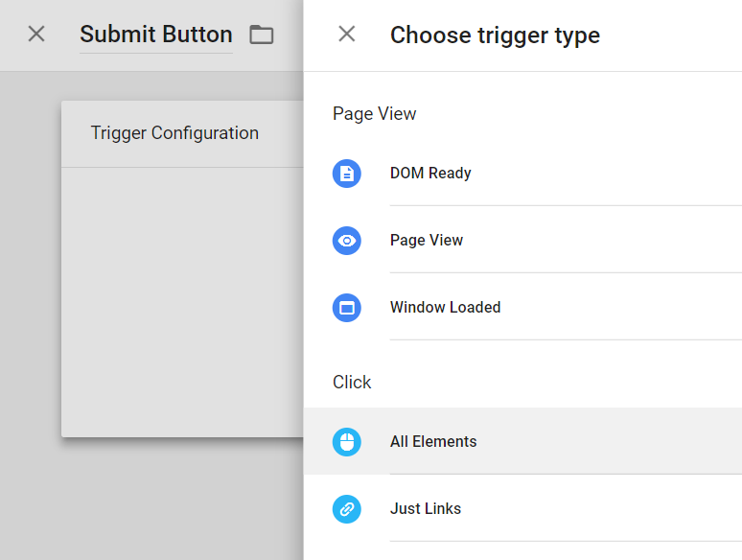Click the folder icon beside the trigger name

(x=261, y=35)
